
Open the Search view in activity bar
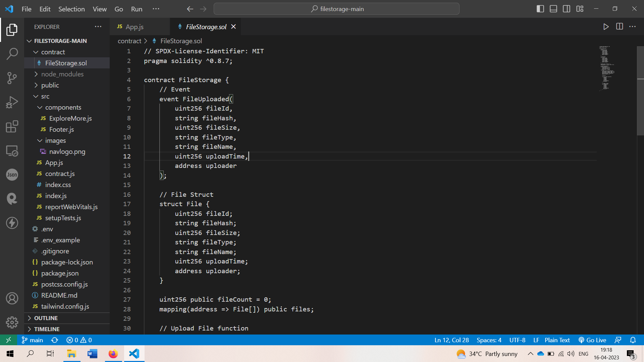12,54
